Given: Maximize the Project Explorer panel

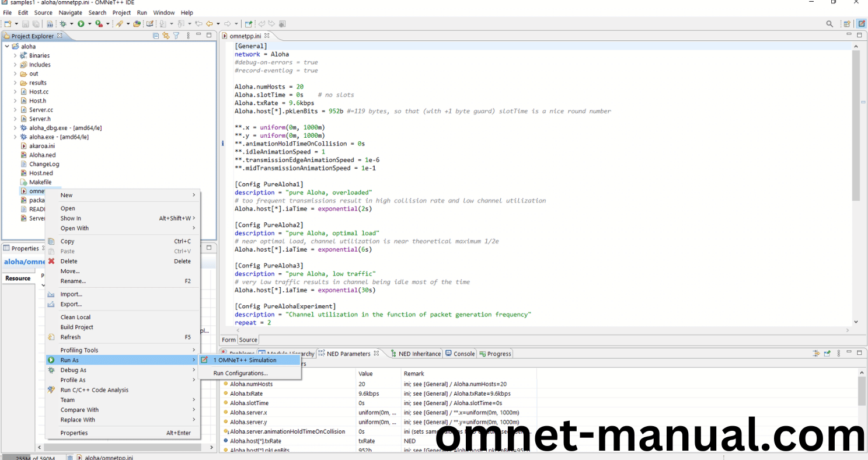Looking at the screenshot, I should coord(209,36).
